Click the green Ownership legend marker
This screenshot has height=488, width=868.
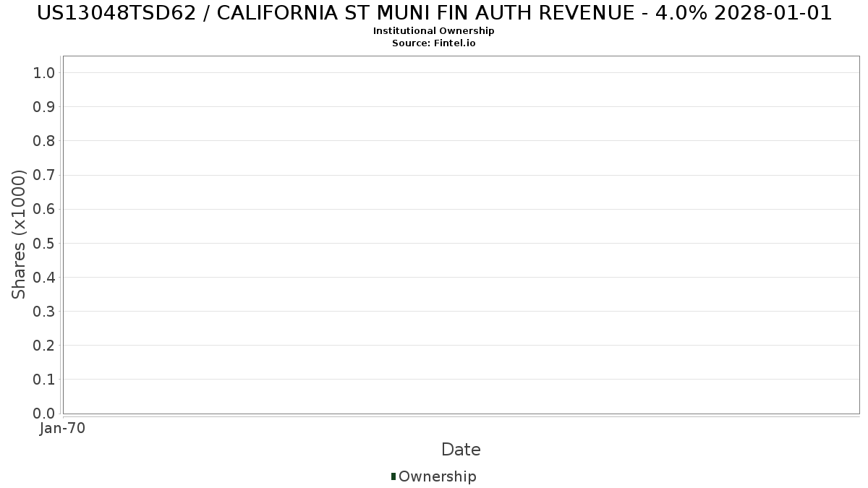coord(393,476)
